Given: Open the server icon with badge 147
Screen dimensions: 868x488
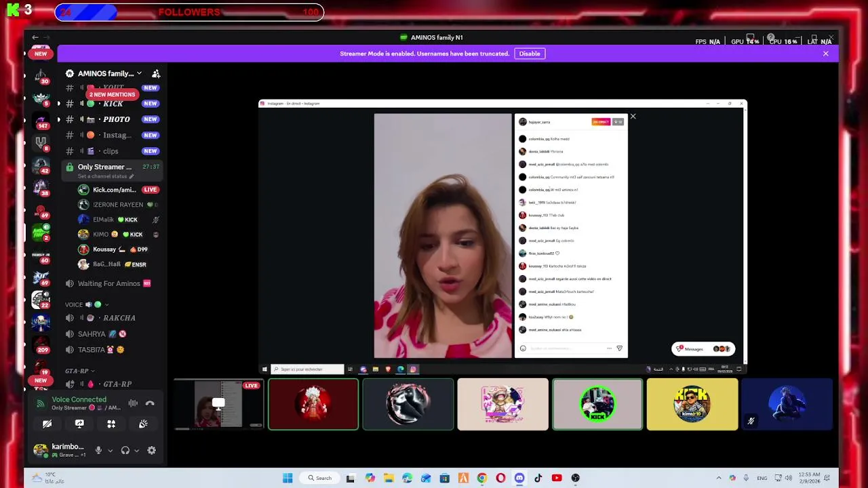Looking at the screenshot, I should tap(41, 121).
